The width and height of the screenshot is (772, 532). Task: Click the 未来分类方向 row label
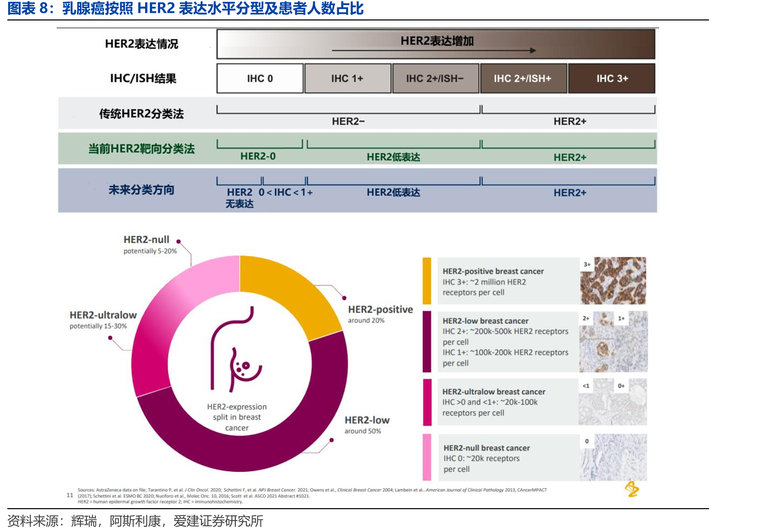tap(142, 190)
